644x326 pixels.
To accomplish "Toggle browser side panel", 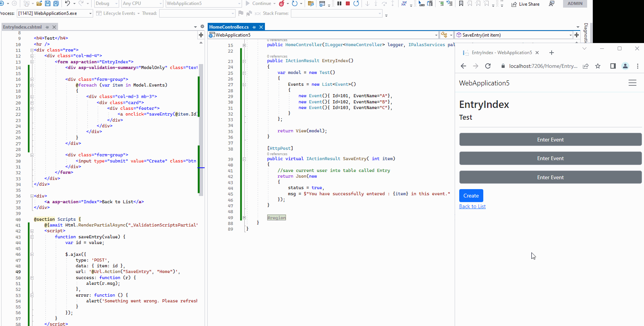I will [613, 66].
